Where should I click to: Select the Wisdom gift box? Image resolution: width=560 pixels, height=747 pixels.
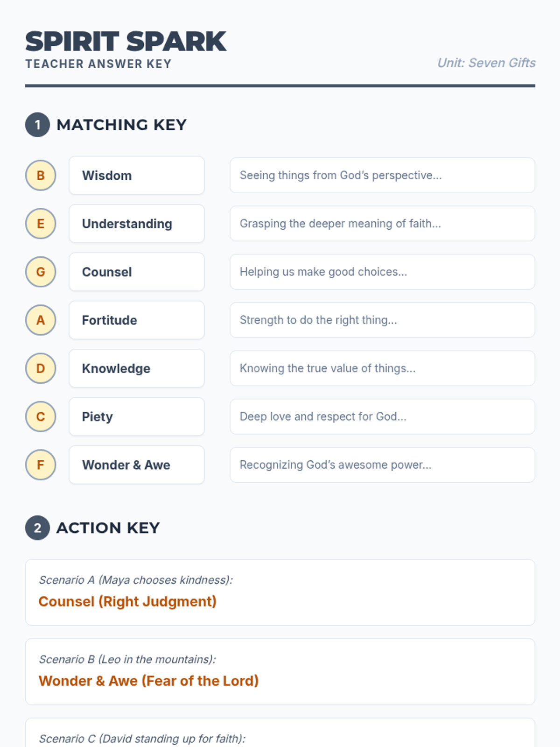click(x=136, y=176)
